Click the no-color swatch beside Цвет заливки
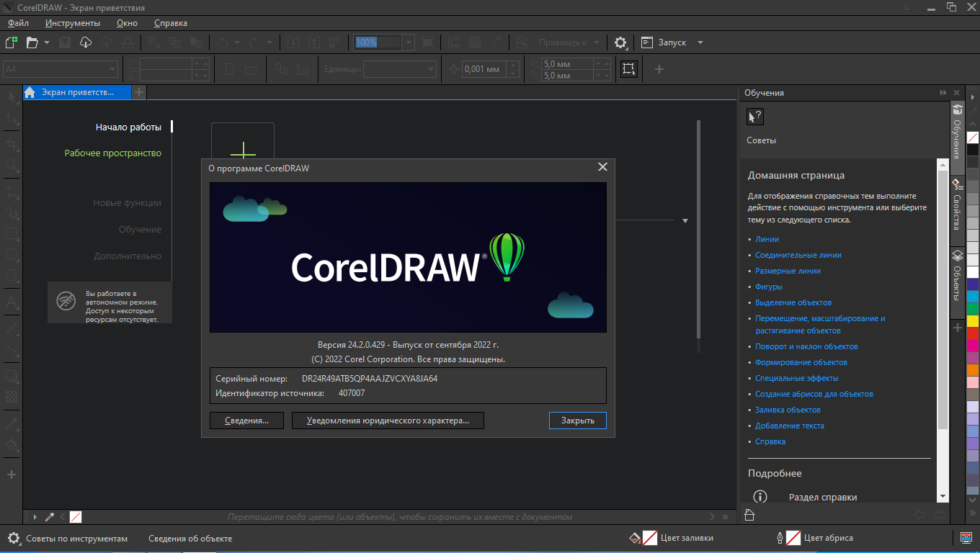980x553 pixels. tap(649, 538)
